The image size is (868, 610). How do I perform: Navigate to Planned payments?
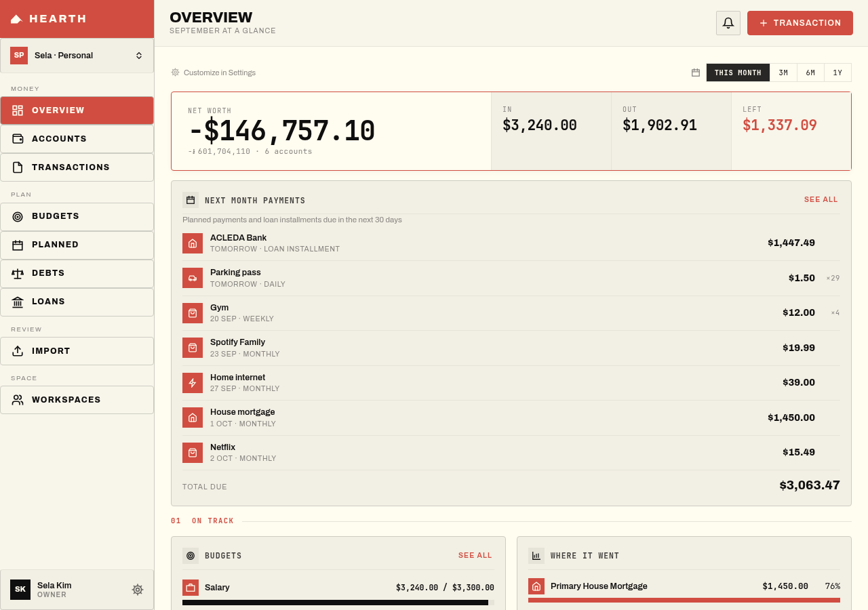coord(77,245)
